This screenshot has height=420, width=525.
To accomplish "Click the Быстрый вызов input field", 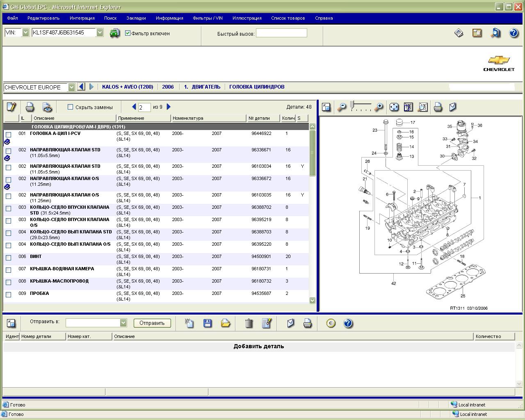I will [281, 33].
